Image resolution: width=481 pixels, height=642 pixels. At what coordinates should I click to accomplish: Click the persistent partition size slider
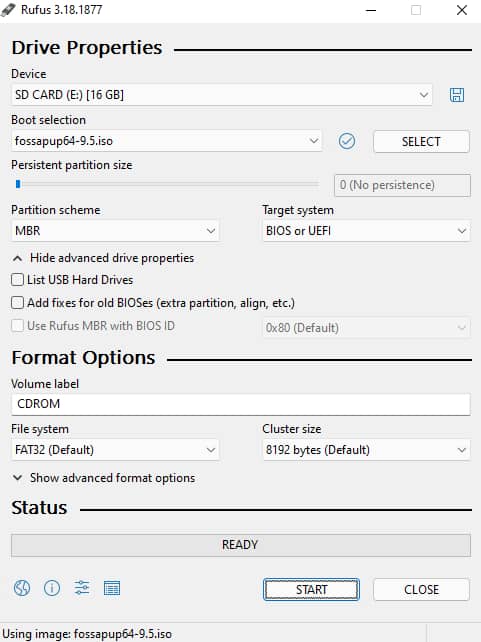pos(165,185)
